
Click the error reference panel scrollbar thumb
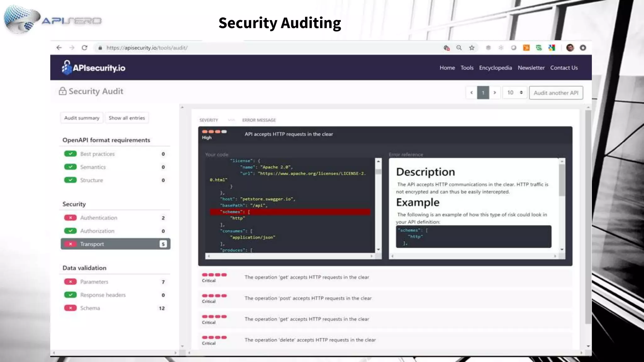pyautogui.click(x=562, y=180)
